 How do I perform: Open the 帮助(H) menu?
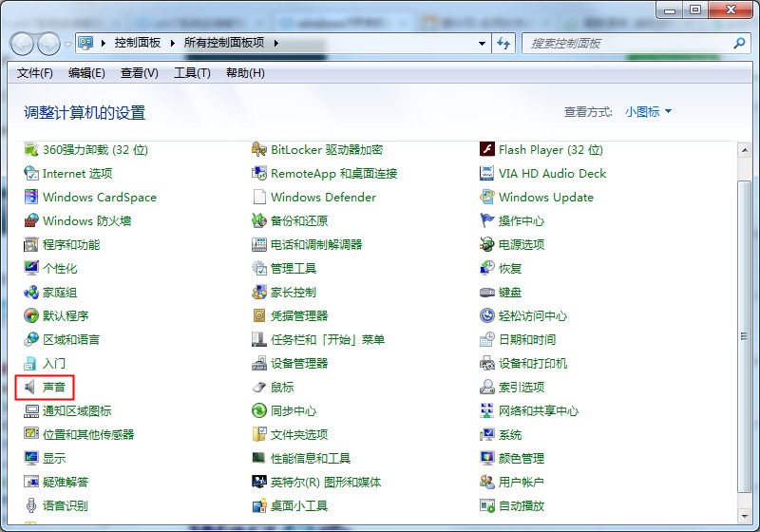pos(245,73)
